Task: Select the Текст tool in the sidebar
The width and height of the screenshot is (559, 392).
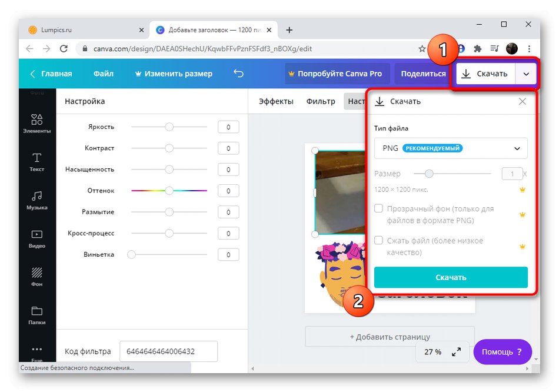Action: 36,162
